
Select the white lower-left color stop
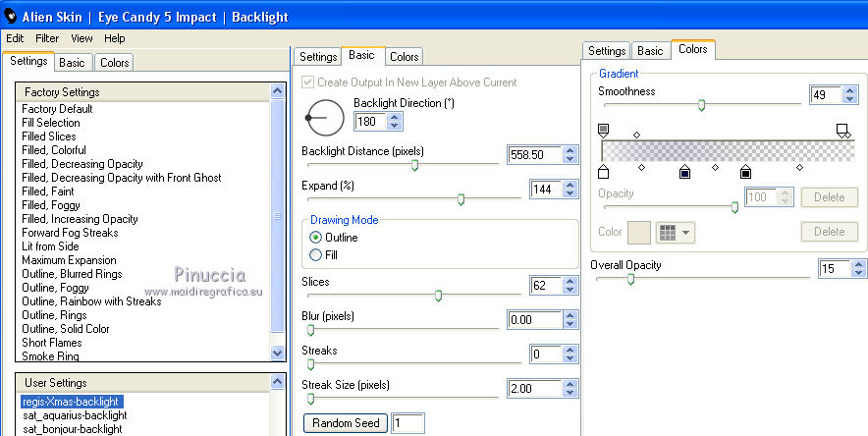point(604,171)
